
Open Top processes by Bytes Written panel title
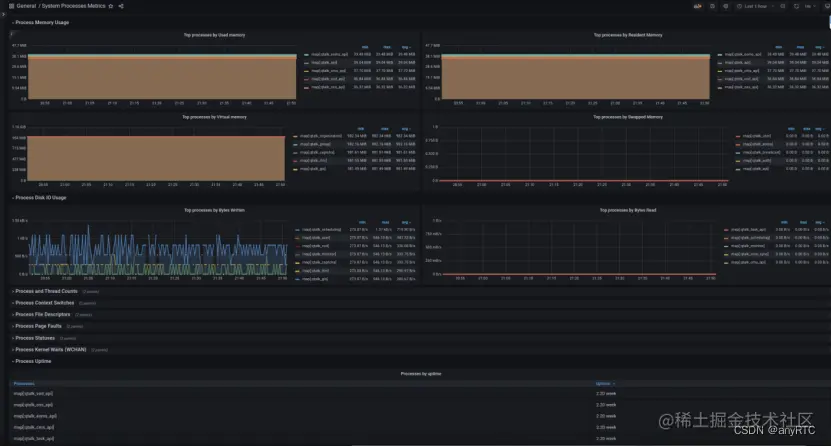pos(214,211)
